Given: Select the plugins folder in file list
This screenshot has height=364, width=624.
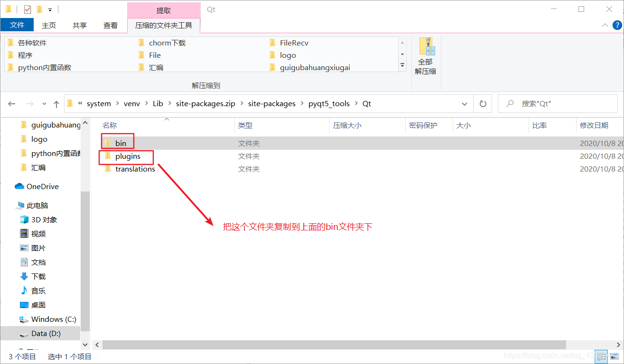Looking at the screenshot, I should coord(128,156).
